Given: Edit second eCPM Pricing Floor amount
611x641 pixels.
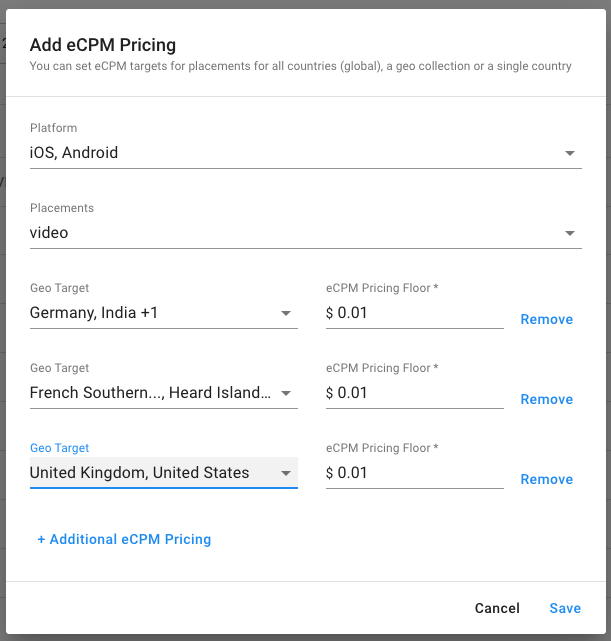Looking at the screenshot, I should click(414, 393).
